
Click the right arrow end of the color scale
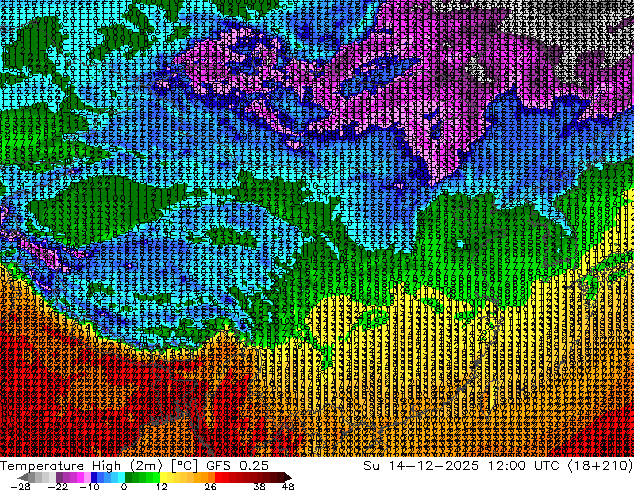pos(287,477)
